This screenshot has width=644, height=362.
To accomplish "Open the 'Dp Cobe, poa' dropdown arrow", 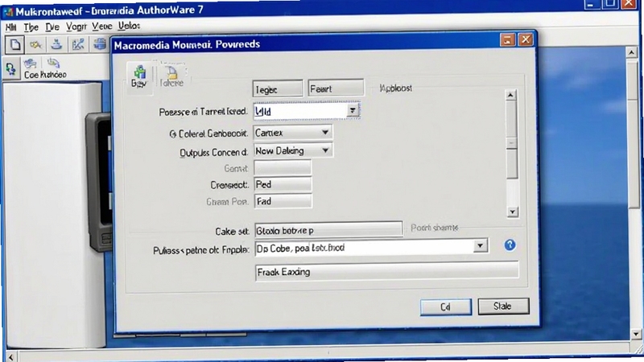I will [x=480, y=246].
